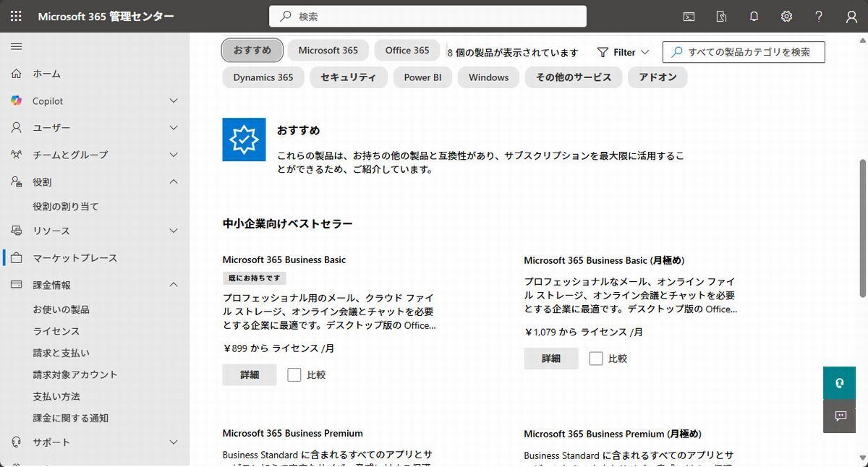Click the ¥1,079 から ライセンス /月 price
The height and width of the screenshot is (467, 868).
click(x=584, y=332)
